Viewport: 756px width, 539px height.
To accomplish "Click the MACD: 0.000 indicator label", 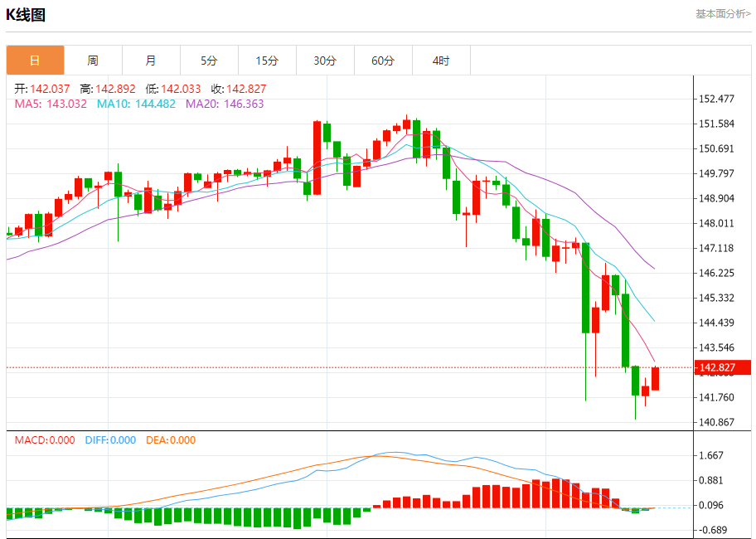I will click(45, 440).
